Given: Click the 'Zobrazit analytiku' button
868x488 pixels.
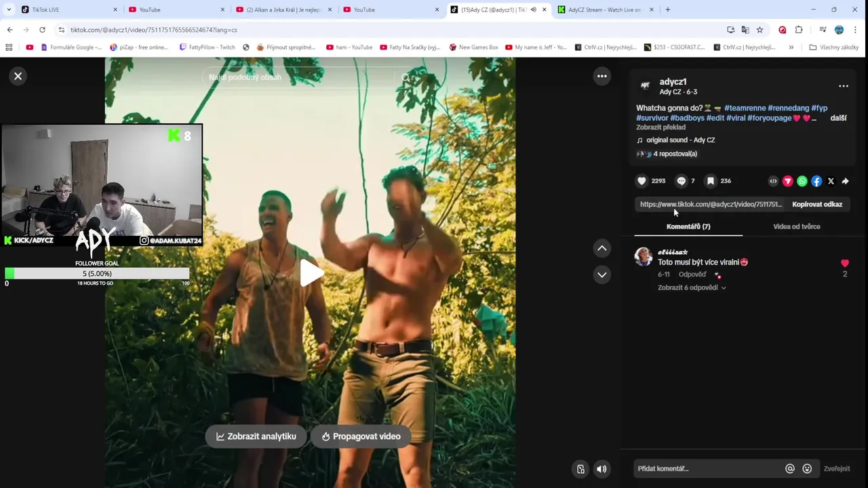Looking at the screenshot, I should coord(256,436).
